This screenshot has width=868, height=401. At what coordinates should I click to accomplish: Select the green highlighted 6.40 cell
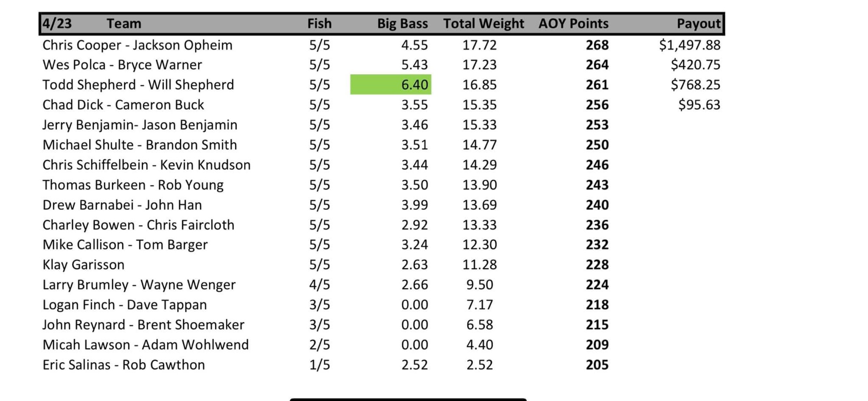391,85
